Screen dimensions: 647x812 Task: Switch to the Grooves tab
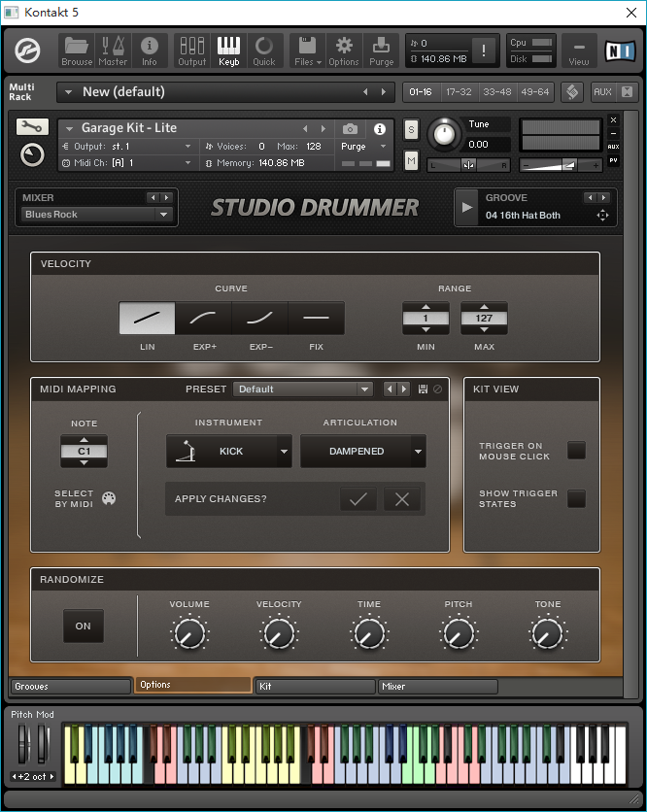[71, 686]
